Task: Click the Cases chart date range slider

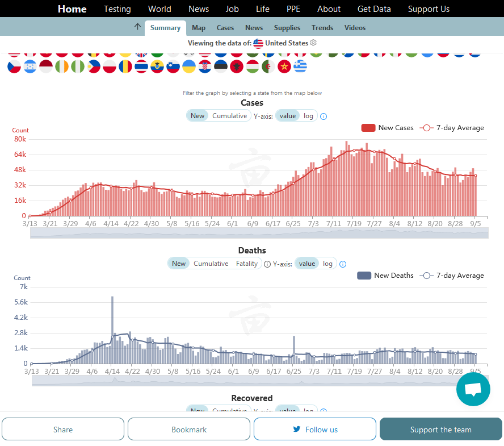Action: pyautogui.click(x=259, y=233)
